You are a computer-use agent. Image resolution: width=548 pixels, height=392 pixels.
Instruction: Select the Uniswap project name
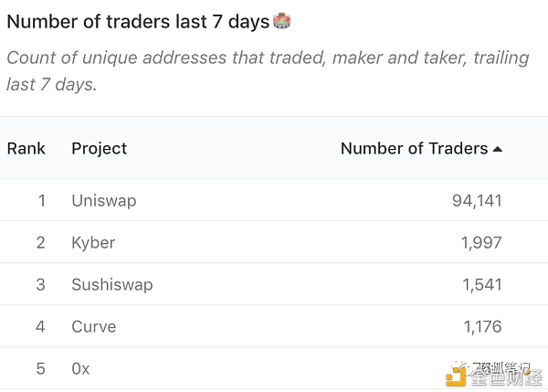click(x=104, y=201)
